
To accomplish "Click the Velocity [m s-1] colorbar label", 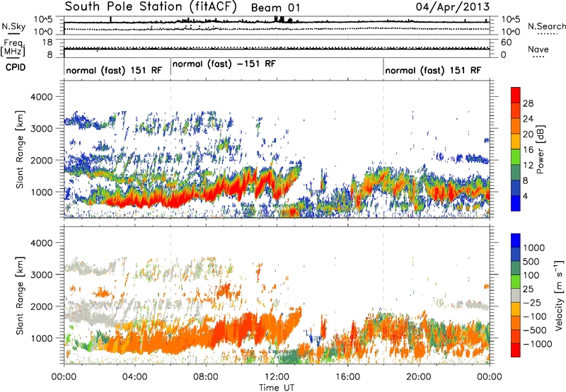I will point(559,295).
